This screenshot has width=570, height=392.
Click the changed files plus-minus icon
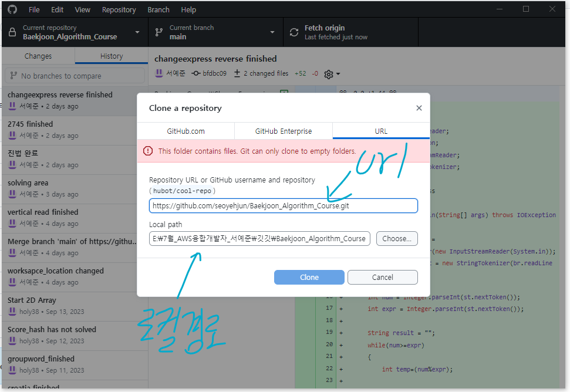[237, 73]
